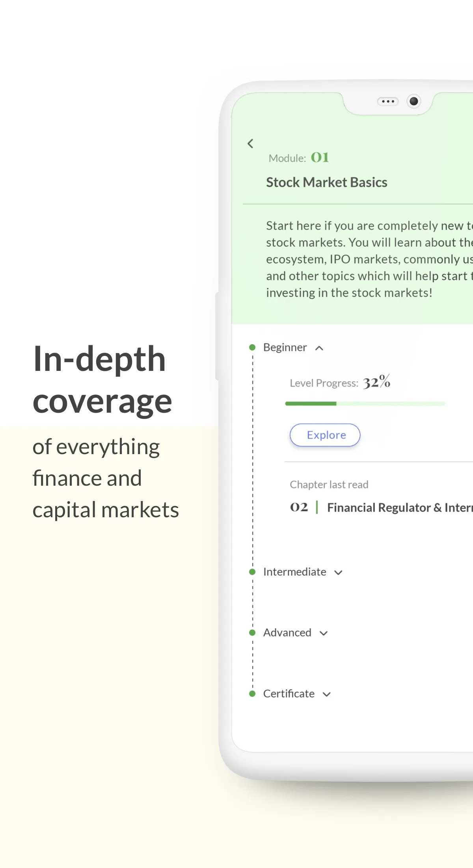Click the Level Progress bar
This screenshot has height=868, width=473.
pyautogui.click(x=365, y=404)
